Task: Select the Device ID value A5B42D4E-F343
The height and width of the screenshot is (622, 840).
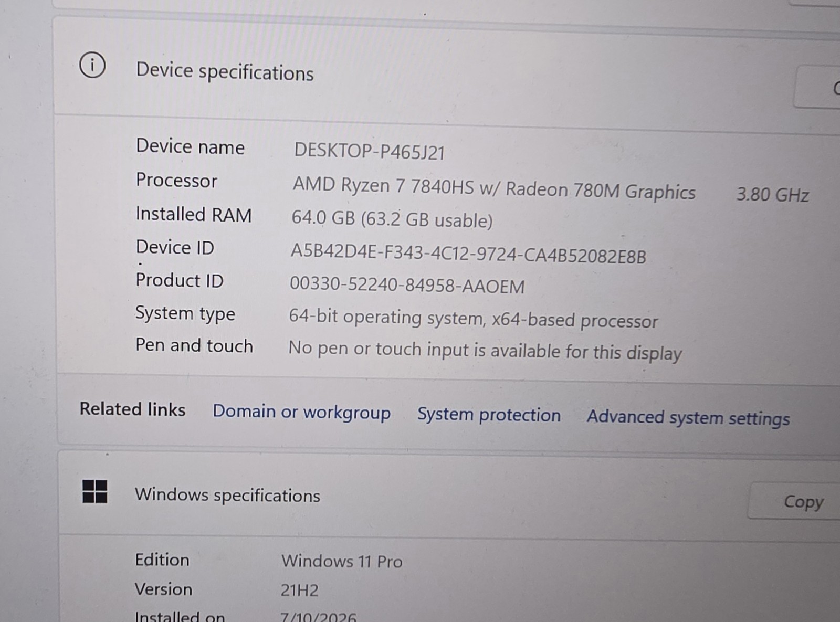Action: tap(468, 254)
